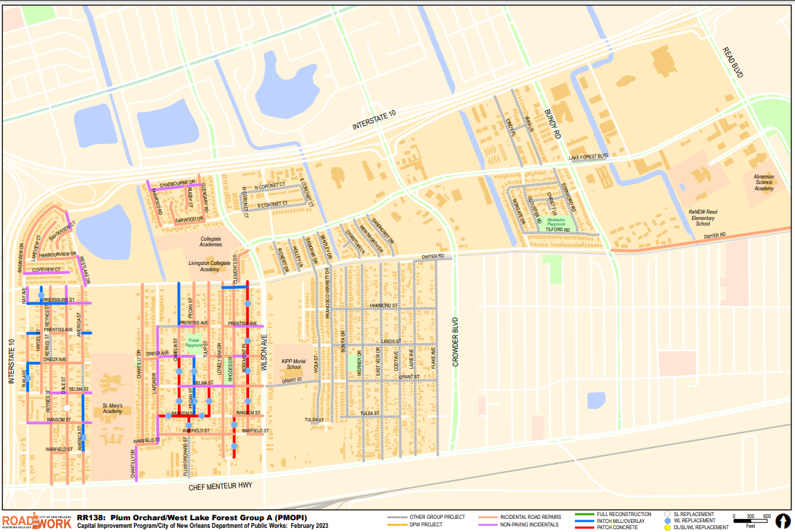Click the CHADBOURNE DR street label
The width and height of the screenshot is (795, 532).
[x=177, y=183]
